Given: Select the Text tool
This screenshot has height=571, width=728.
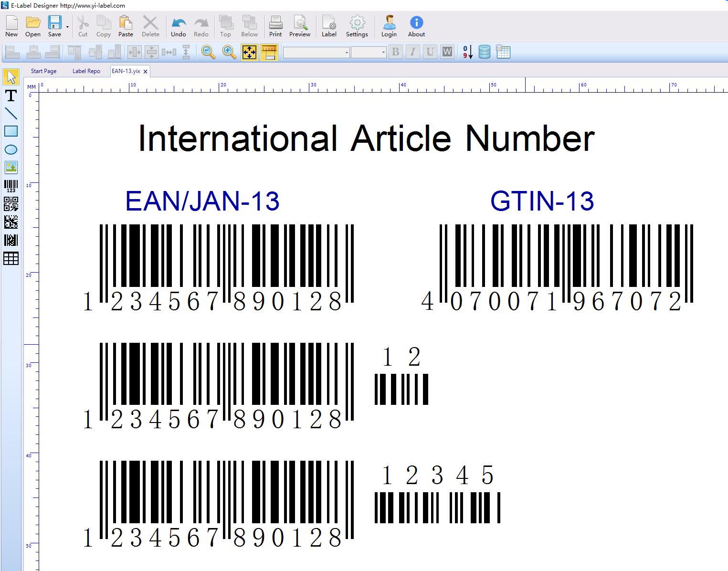Looking at the screenshot, I should (11, 95).
